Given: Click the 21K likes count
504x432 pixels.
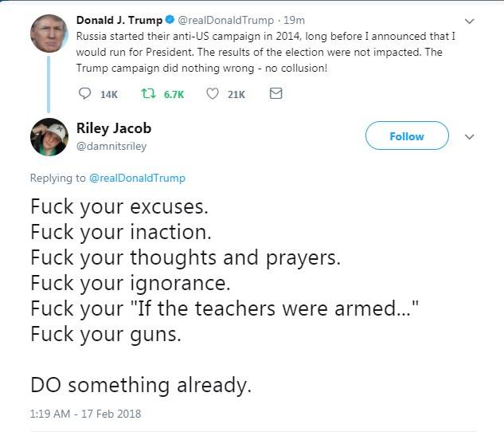Looking at the screenshot, I should point(236,94).
